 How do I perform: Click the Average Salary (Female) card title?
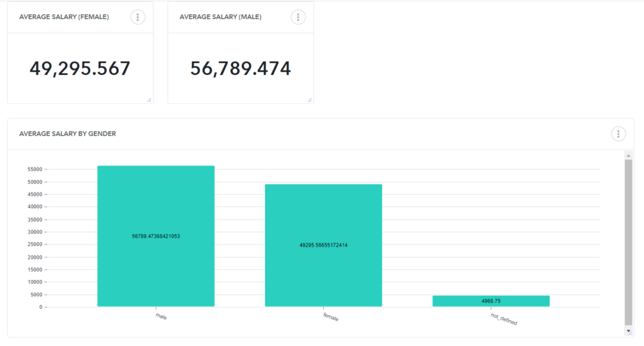point(64,17)
